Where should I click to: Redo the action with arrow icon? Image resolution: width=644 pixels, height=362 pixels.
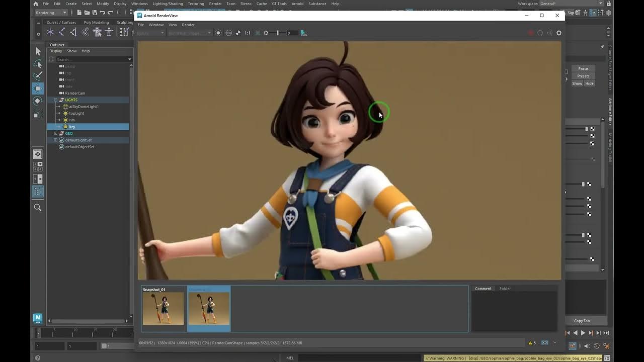coord(110,12)
